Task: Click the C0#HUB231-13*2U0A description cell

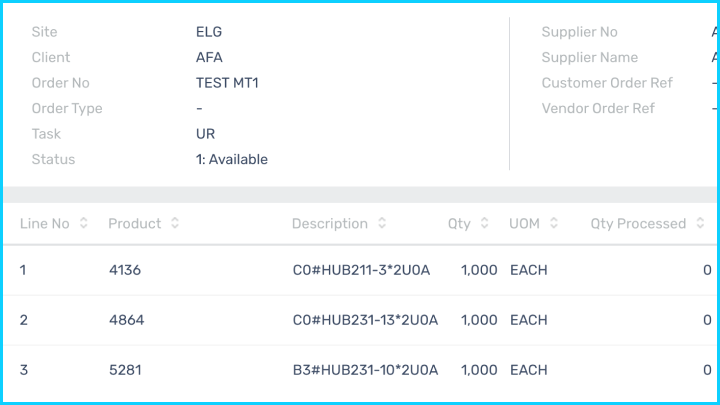Action: (x=364, y=320)
